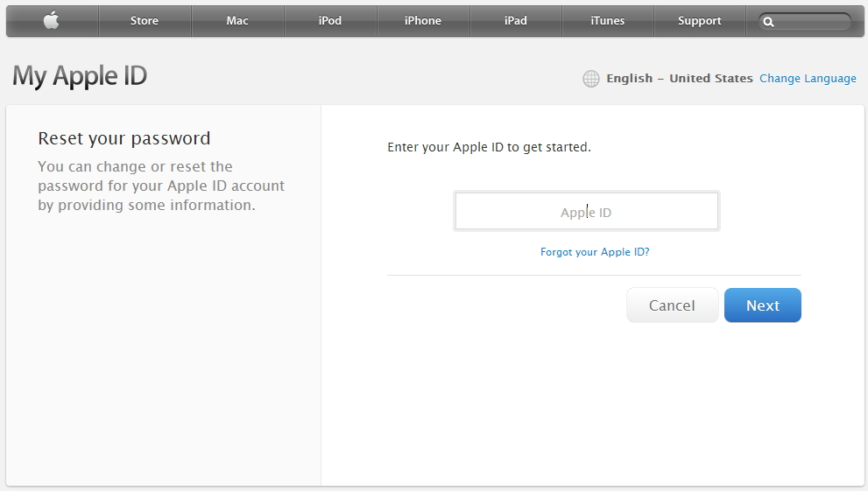Open the Store navigation item

click(145, 21)
